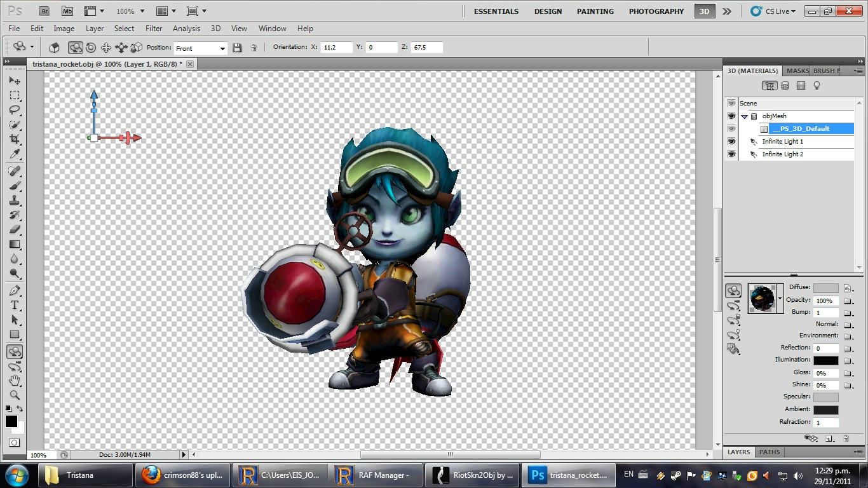Click the 3D Pan tool in options bar
This screenshot has height=488, width=868.
[x=106, y=48]
